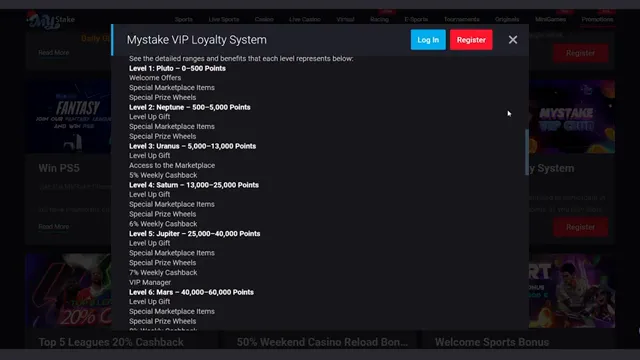The width and height of the screenshot is (640, 360).
Task: Open the 20% cashback promo thumbnail
Action: pyautogui.click(x=69, y=291)
